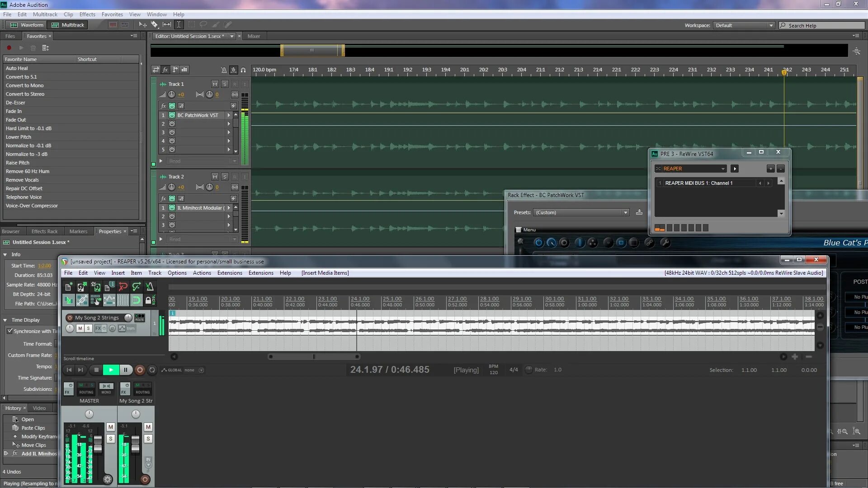868x488 pixels.
Task: Toggle power for IL Minihost Modular effect
Action: click(172, 208)
